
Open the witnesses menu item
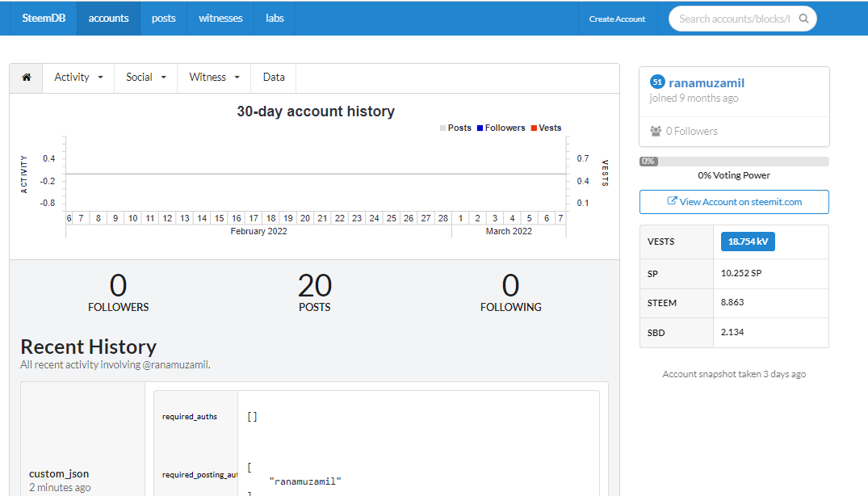(x=220, y=19)
